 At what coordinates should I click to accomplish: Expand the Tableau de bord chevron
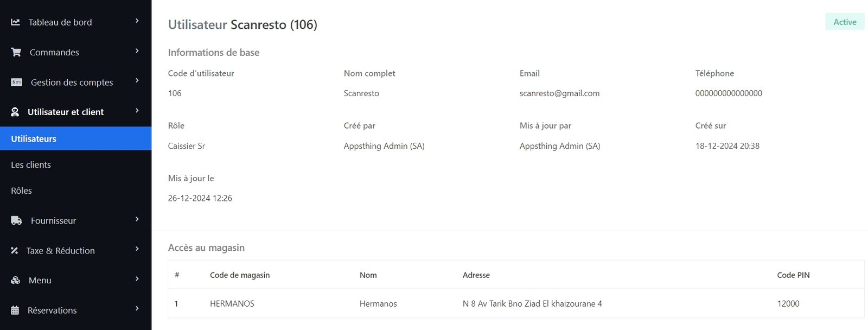click(137, 21)
